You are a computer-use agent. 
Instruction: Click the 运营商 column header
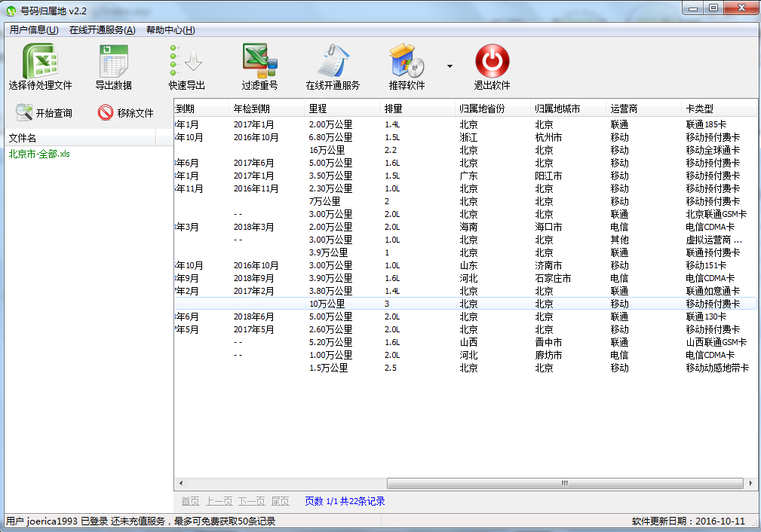pos(624,109)
